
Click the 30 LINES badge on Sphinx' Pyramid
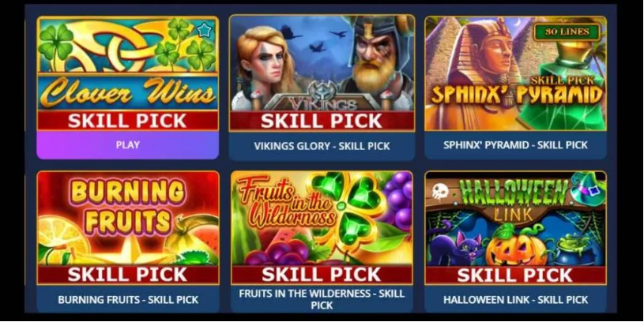point(567,32)
